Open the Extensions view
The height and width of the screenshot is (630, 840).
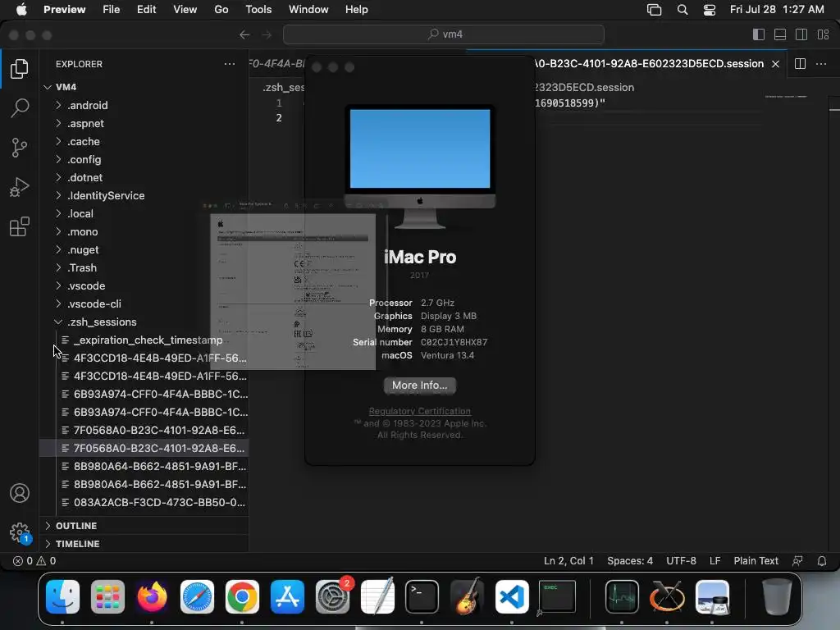tap(20, 226)
